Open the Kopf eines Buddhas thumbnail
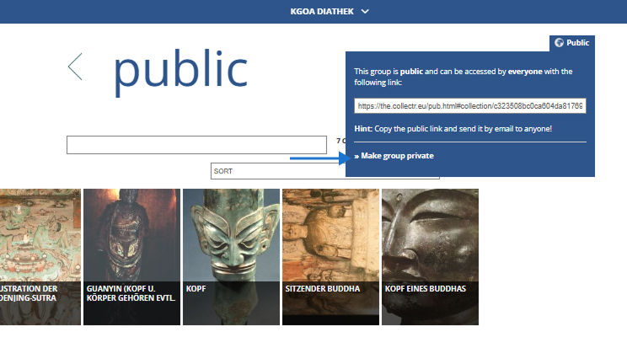 coord(431,257)
